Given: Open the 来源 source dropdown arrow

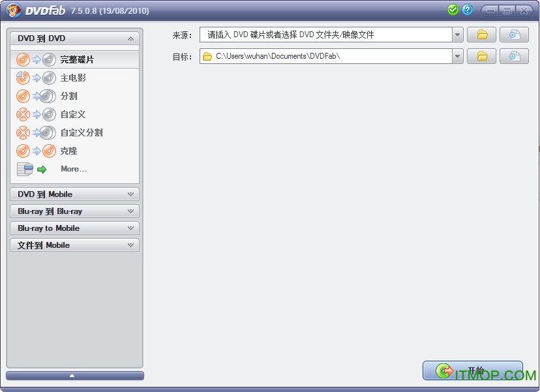Looking at the screenshot, I should click(x=457, y=35).
